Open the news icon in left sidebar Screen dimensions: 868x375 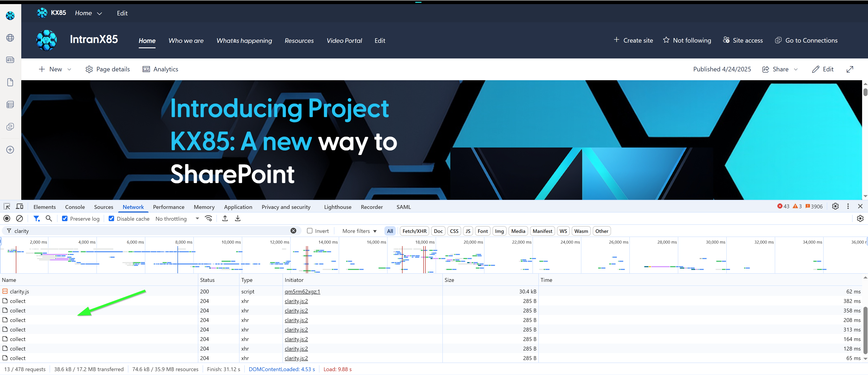coord(10,60)
